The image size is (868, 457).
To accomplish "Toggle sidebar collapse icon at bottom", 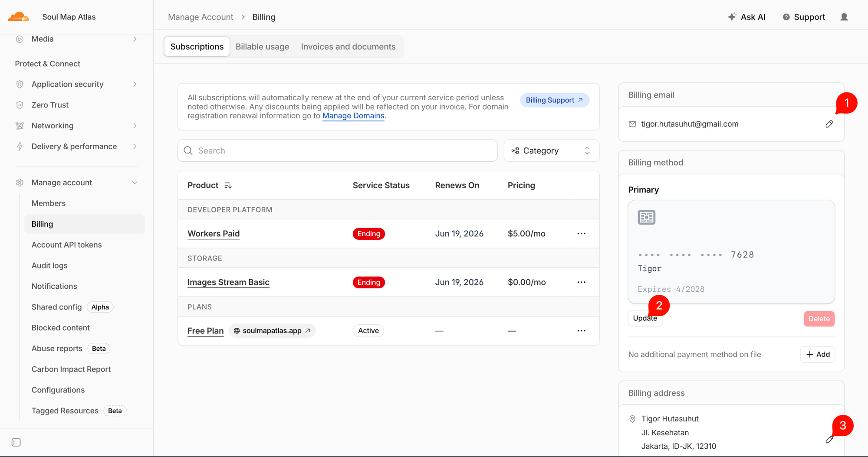I will click(x=16, y=442).
